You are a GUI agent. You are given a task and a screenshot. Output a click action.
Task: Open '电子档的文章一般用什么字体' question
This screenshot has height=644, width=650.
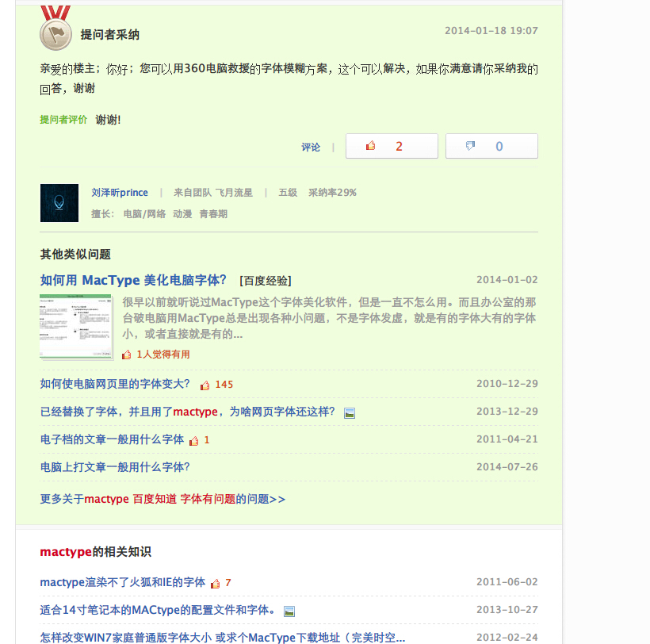point(112,439)
